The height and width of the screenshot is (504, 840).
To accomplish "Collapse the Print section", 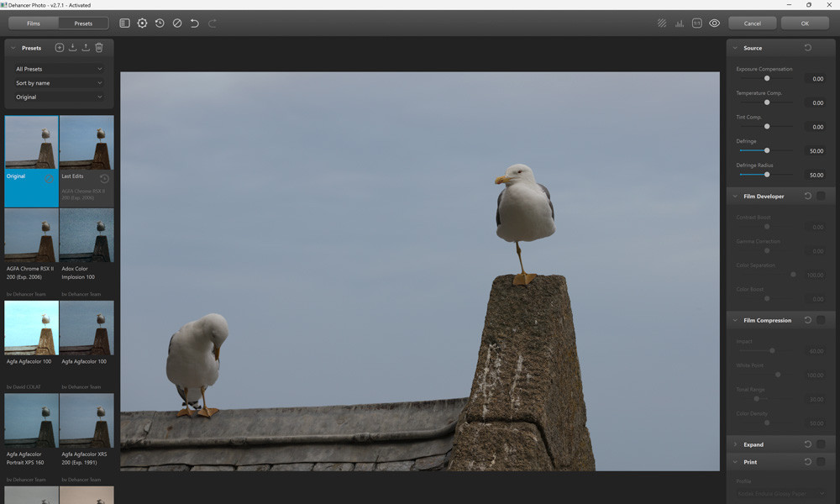I will click(735, 462).
